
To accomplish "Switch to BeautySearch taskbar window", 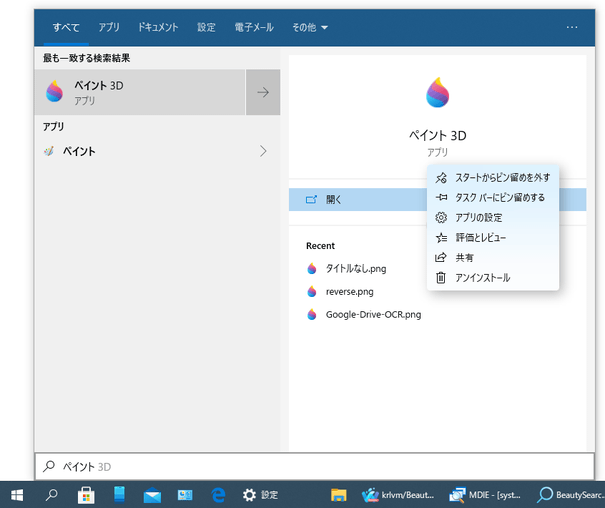I will coord(571,495).
